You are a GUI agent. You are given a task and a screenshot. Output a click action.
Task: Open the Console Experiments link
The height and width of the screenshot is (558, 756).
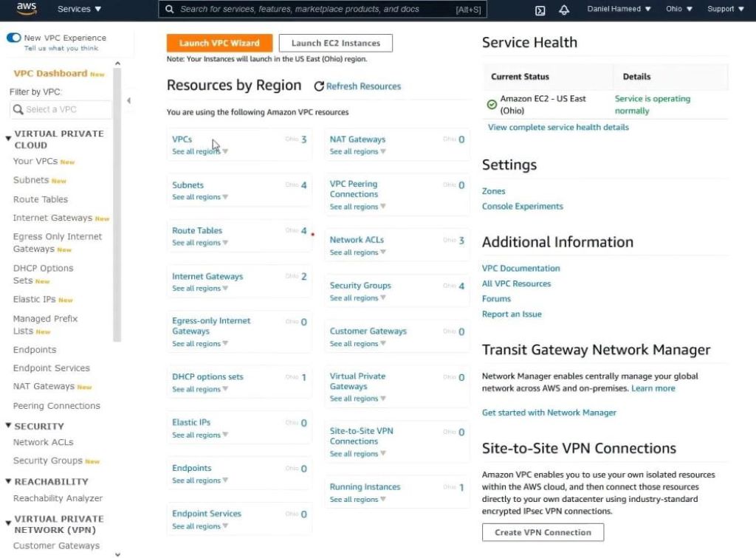523,206
